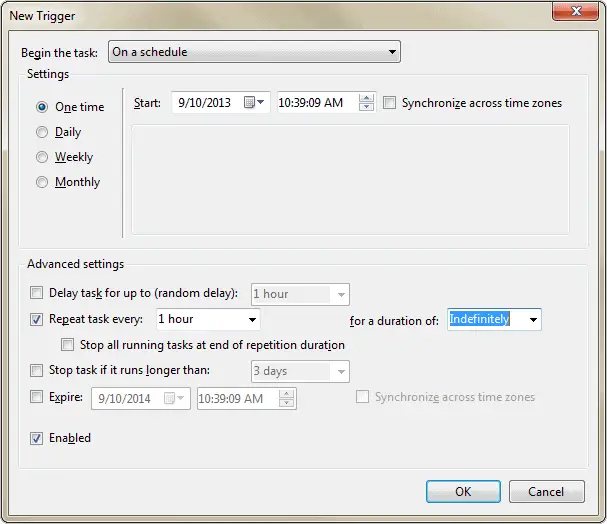607x524 pixels.
Task: Click the random delay 1 hour dropdown
Action: coord(300,294)
